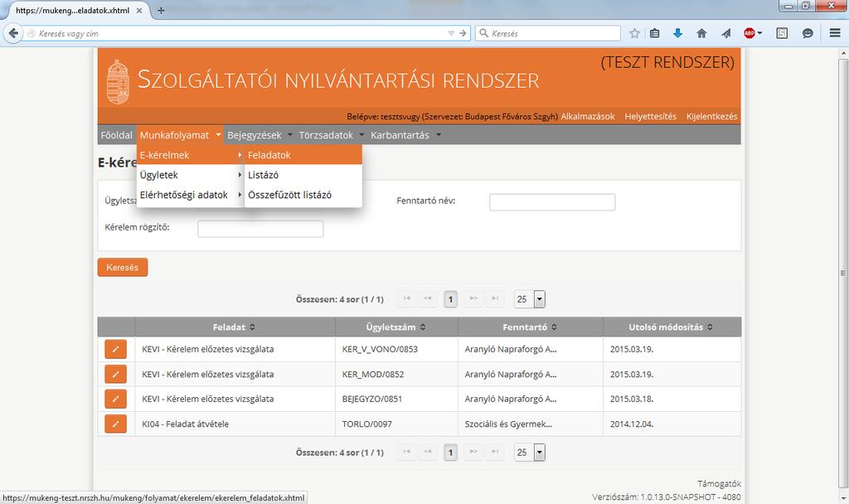
Task: Select E-kérelmek submenu item
Action: (x=191, y=155)
